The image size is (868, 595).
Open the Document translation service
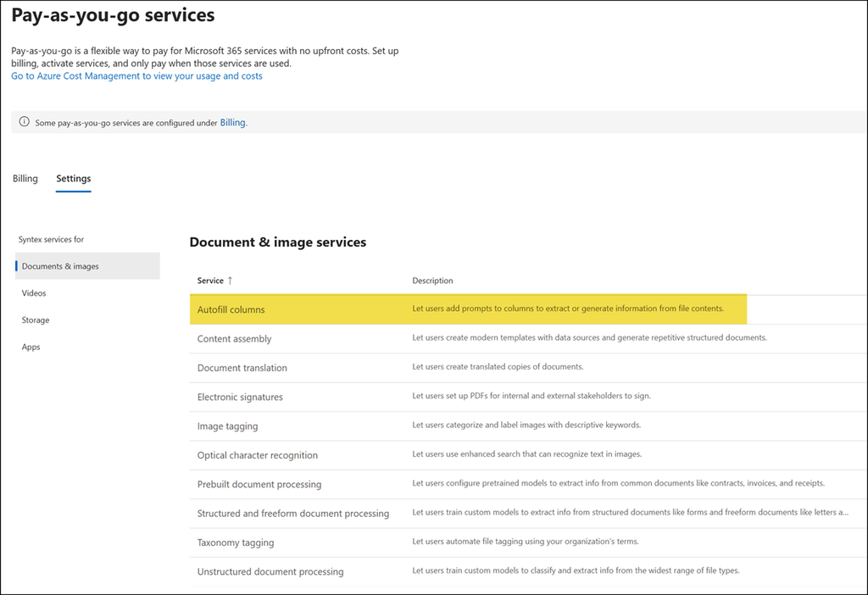242,368
